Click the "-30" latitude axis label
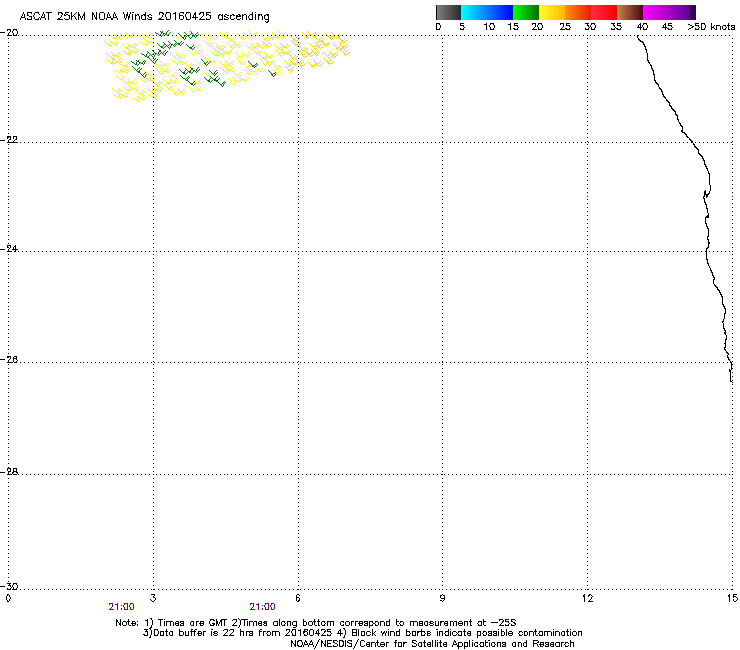 (x=9, y=586)
